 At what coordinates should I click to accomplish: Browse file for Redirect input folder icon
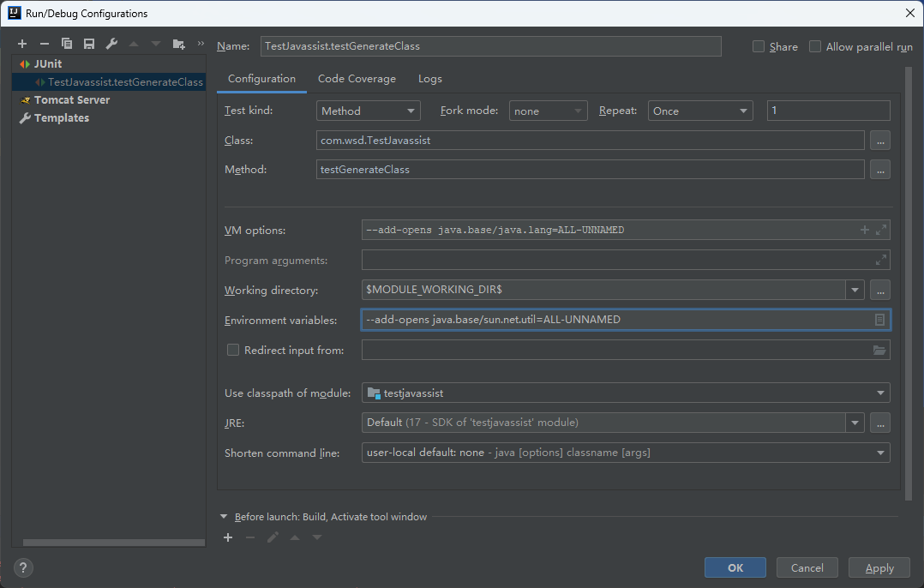pos(879,350)
